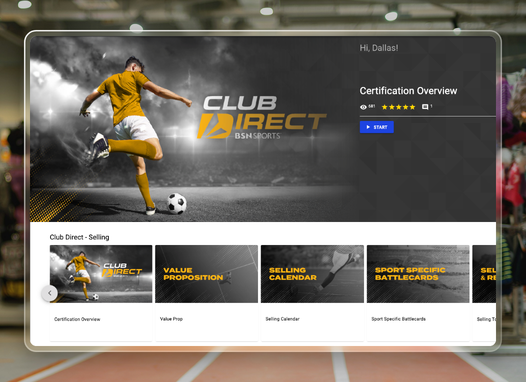Click the 'Sport Specific Battlecards' card caption
This screenshot has width=526, height=382.
coord(399,319)
